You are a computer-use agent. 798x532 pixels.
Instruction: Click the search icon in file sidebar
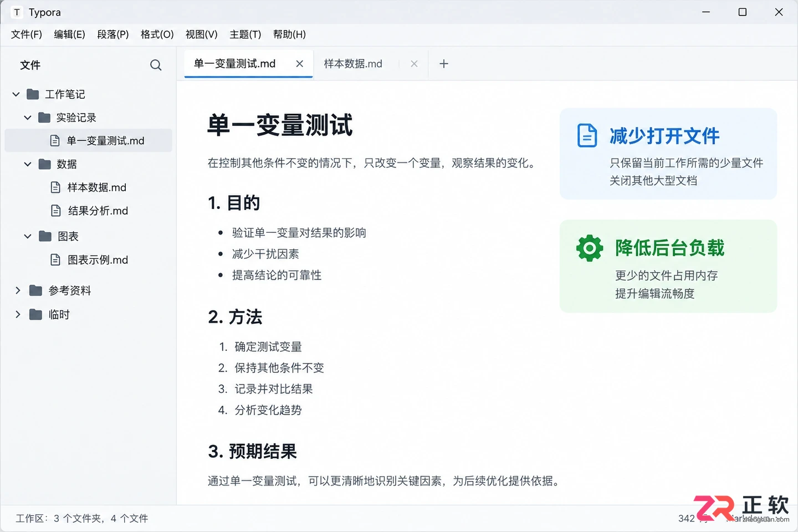(156, 65)
